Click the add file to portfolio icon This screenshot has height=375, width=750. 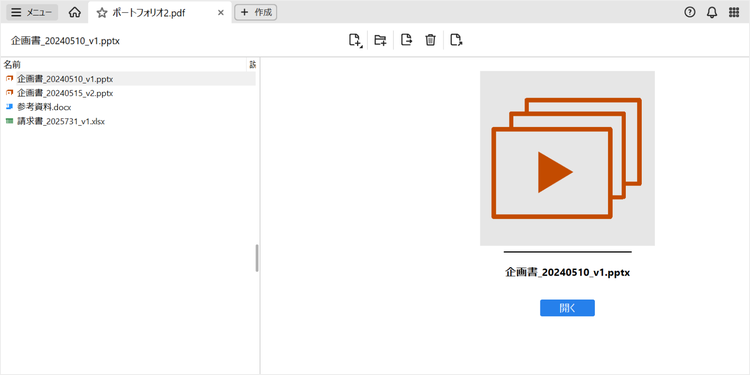(x=355, y=40)
